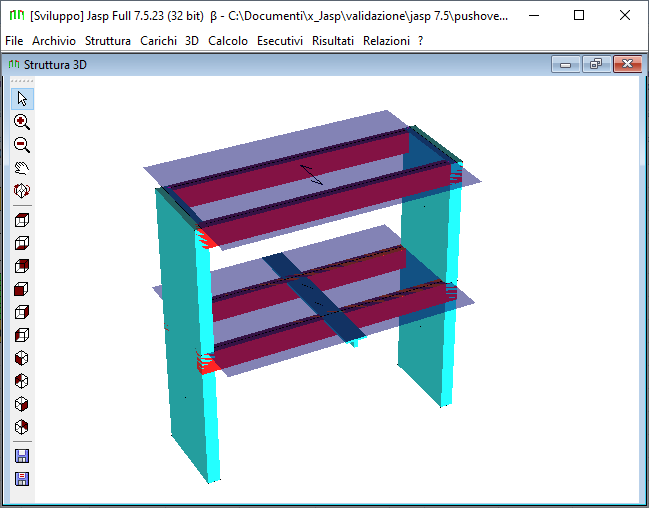649x508 pixels.
Task: Switch to view cube with back face shaded
Action: tap(22, 266)
